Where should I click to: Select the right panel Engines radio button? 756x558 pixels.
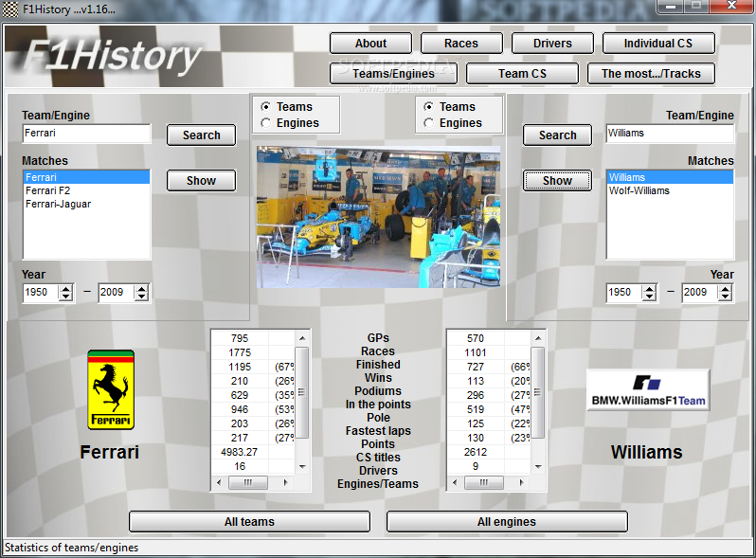428,123
